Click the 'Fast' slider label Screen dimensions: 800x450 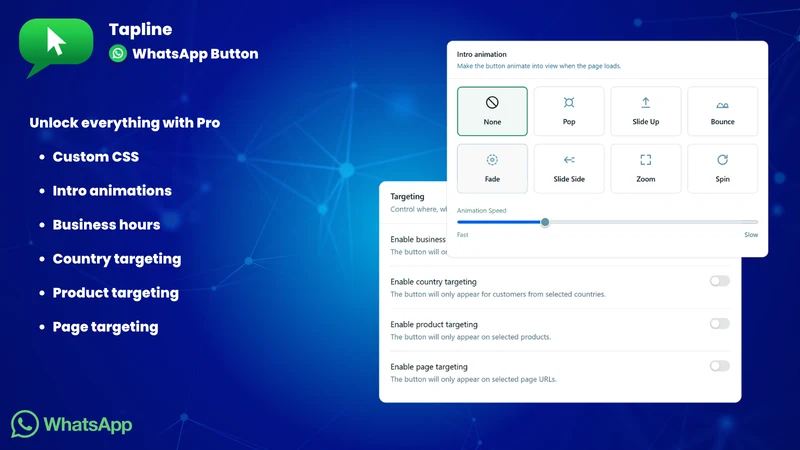click(462, 235)
